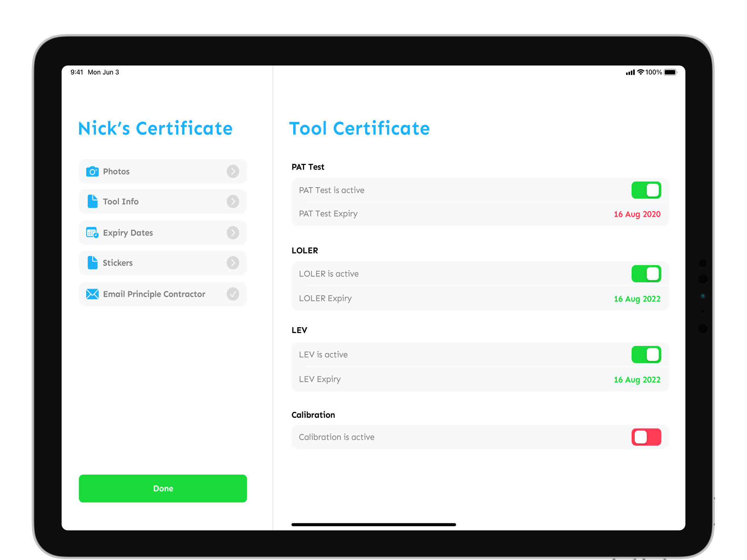Toggle the LEV is active switch
This screenshot has width=747, height=560.
tap(646, 354)
